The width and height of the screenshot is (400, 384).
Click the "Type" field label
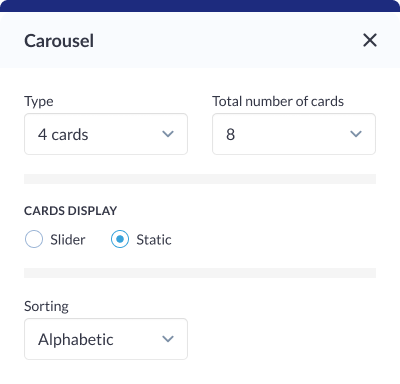(x=39, y=102)
